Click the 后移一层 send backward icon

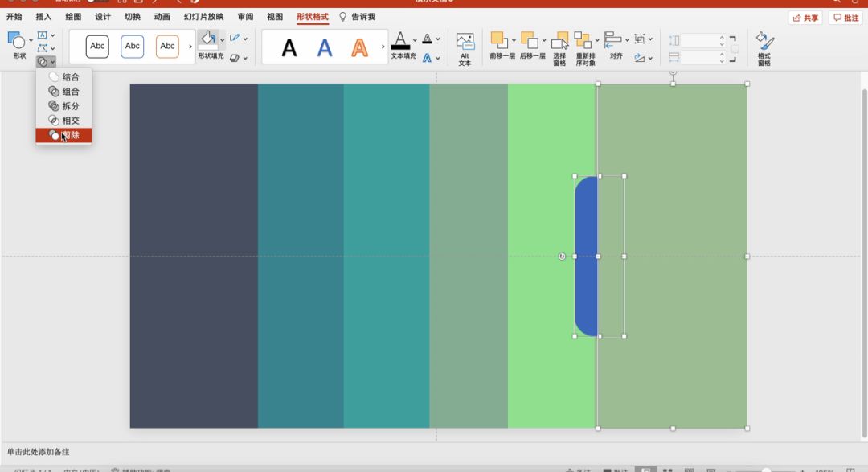point(529,40)
